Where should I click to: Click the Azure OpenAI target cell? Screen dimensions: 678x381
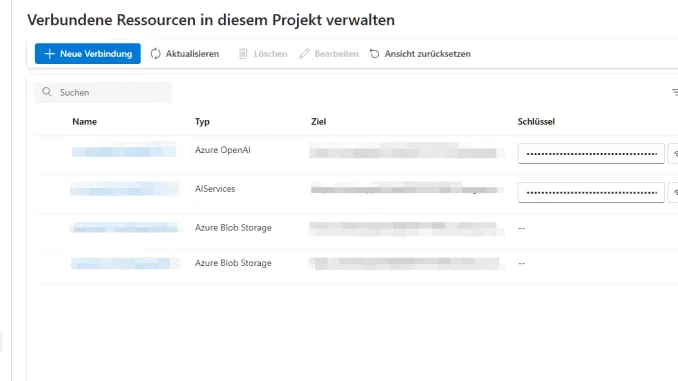pos(407,151)
